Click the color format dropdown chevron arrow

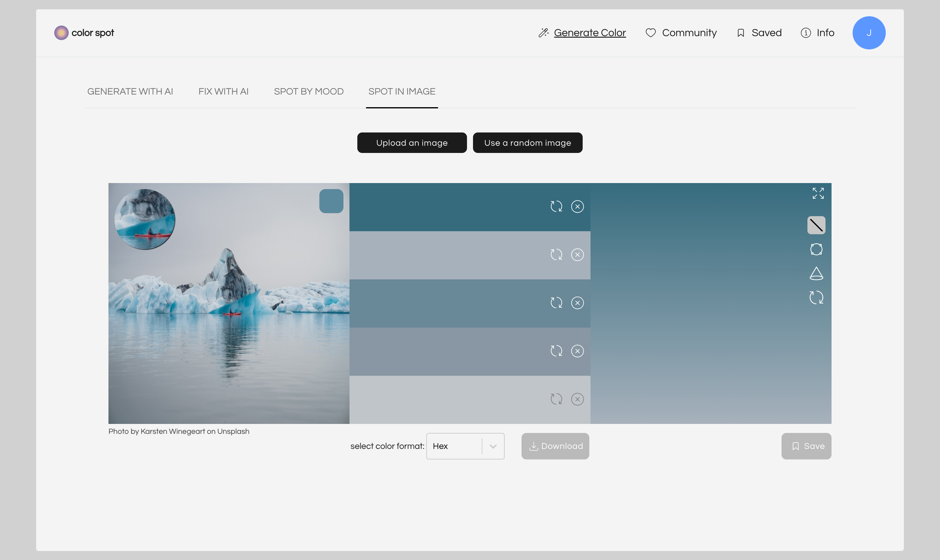point(493,446)
